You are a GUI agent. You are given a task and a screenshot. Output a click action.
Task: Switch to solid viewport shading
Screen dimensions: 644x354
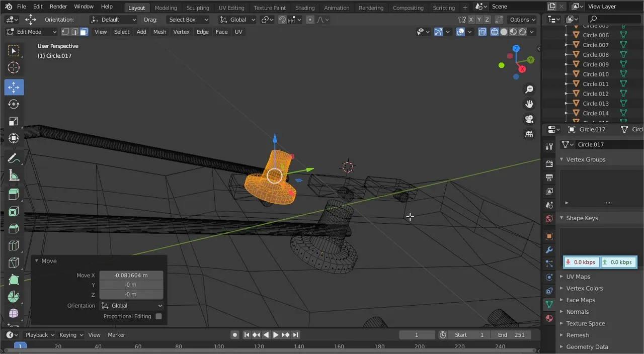pos(504,32)
